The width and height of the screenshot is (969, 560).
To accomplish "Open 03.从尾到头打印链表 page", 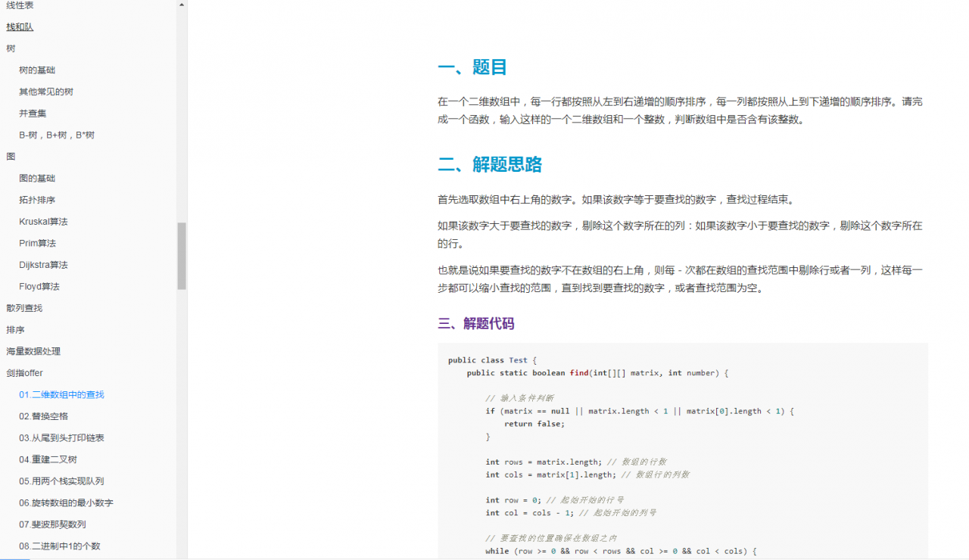I will (62, 438).
